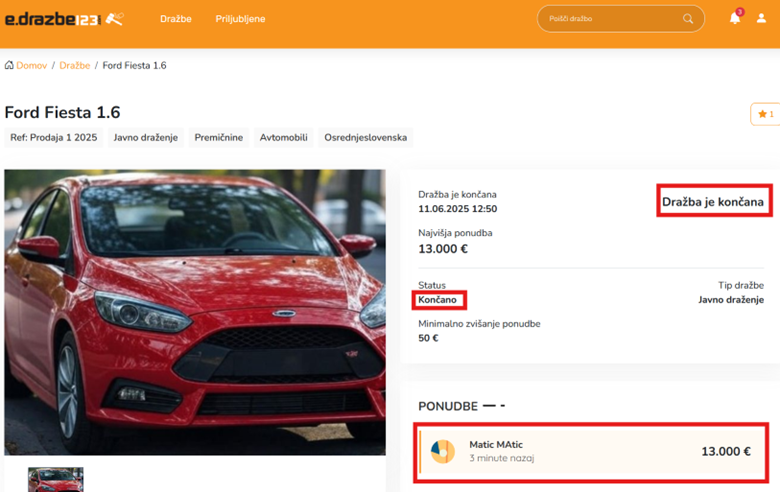Click the bidder avatar for Matic MAtic
780x492 pixels.
[442, 452]
